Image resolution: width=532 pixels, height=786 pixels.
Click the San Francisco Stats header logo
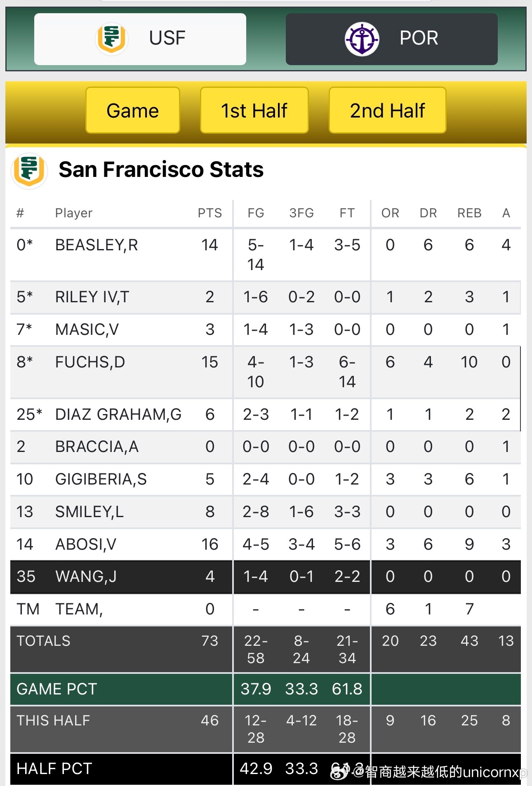coord(29,171)
